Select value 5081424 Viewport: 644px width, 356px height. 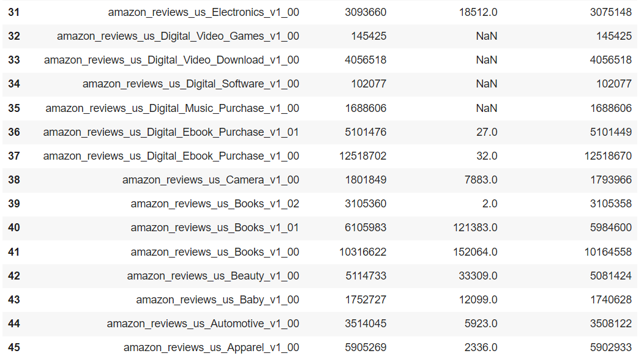611,276
